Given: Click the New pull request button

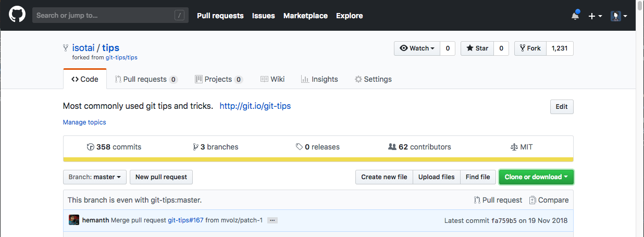Looking at the screenshot, I should tap(161, 177).
